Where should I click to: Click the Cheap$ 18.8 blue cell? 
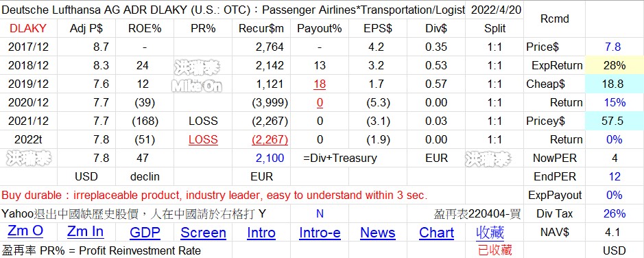pos(615,84)
